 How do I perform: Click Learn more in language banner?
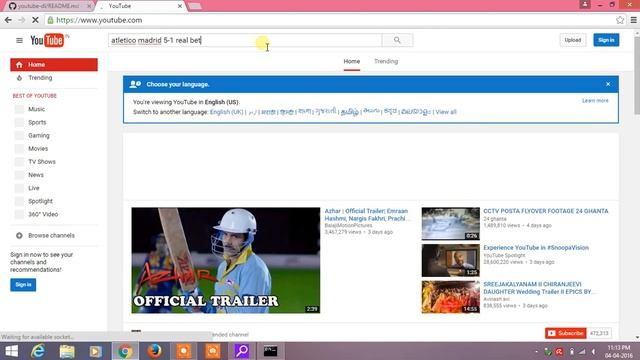tap(595, 100)
